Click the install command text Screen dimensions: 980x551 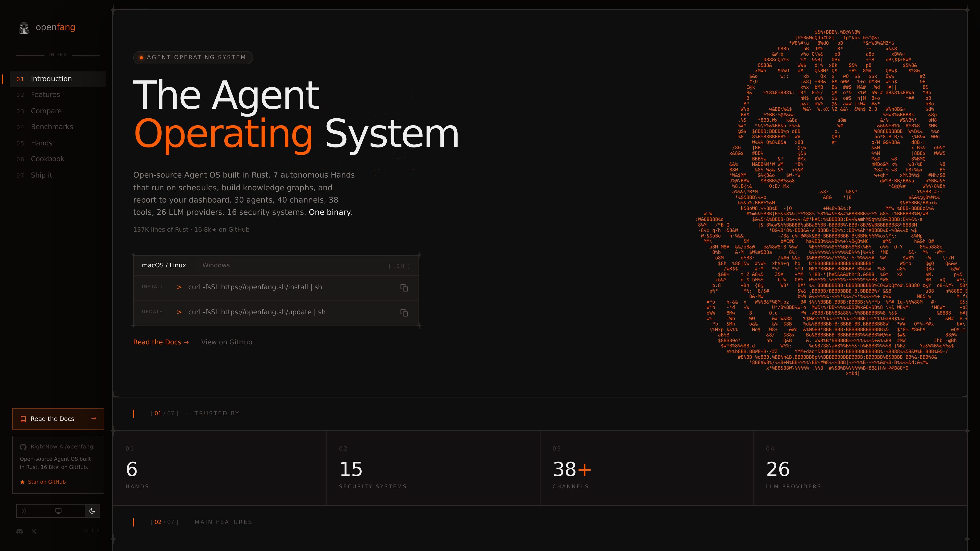(255, 287)
